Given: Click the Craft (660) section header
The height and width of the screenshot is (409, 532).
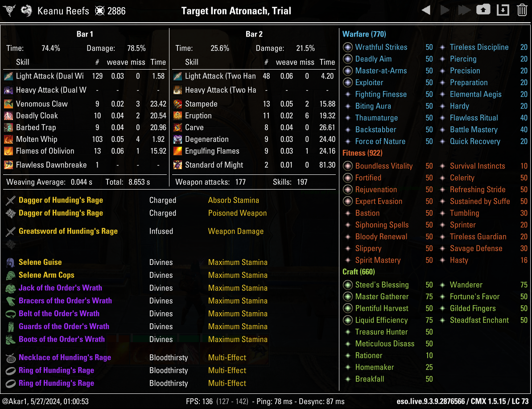Looking at the screenshot, I should [x=359, y=272].
